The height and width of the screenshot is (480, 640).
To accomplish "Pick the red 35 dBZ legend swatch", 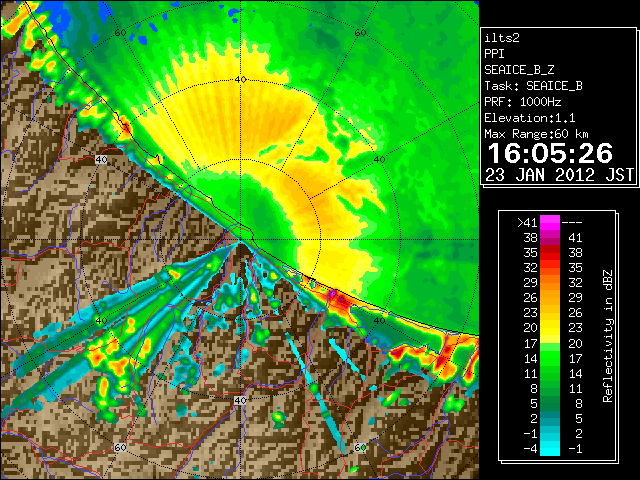I will point(550,253).
